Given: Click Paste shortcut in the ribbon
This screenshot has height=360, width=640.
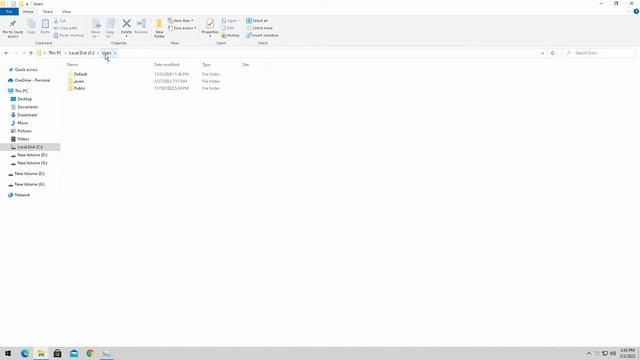Looking at the screenshot, I should (x=69, y=36).
